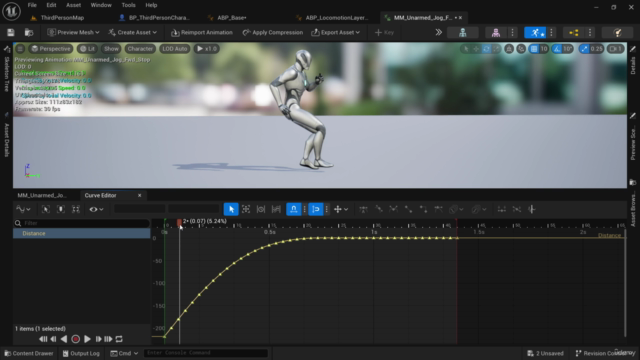This screenshot has width=640, height=360.
Task: Click the Curve Editor multi-select scale tool
Action: (x=276, y=209)
